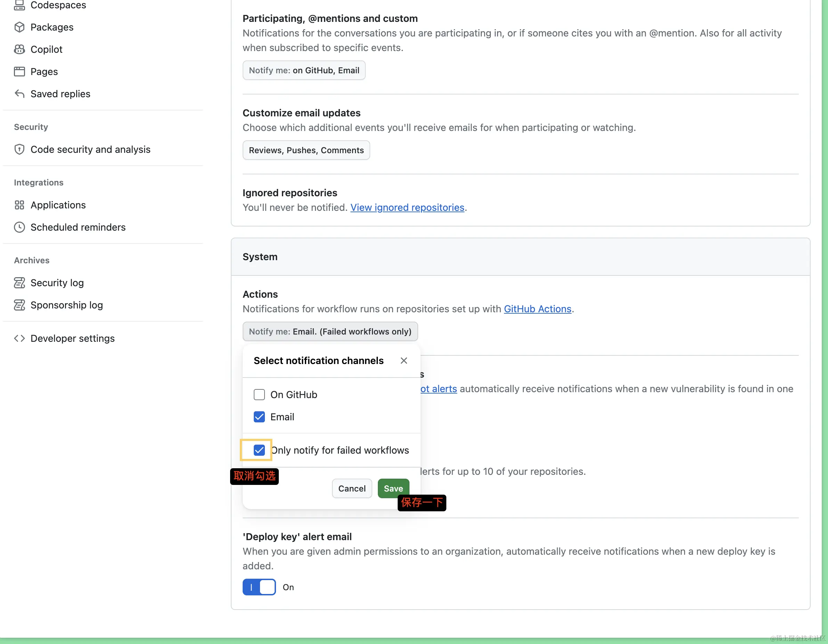This screenshot has height=644, width=828.
Task: Click the Codespaces sidebar icon
Action: (x=19, y=5)
